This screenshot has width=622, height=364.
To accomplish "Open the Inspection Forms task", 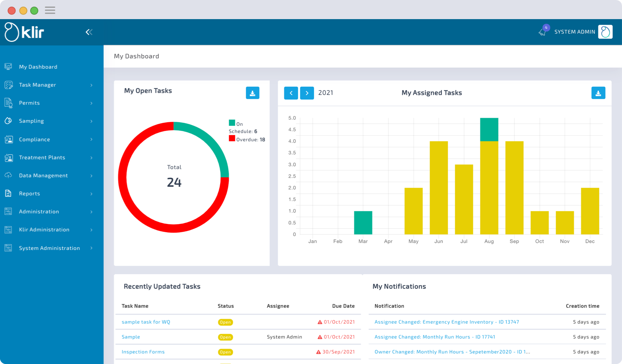I will tap(143, 352).
